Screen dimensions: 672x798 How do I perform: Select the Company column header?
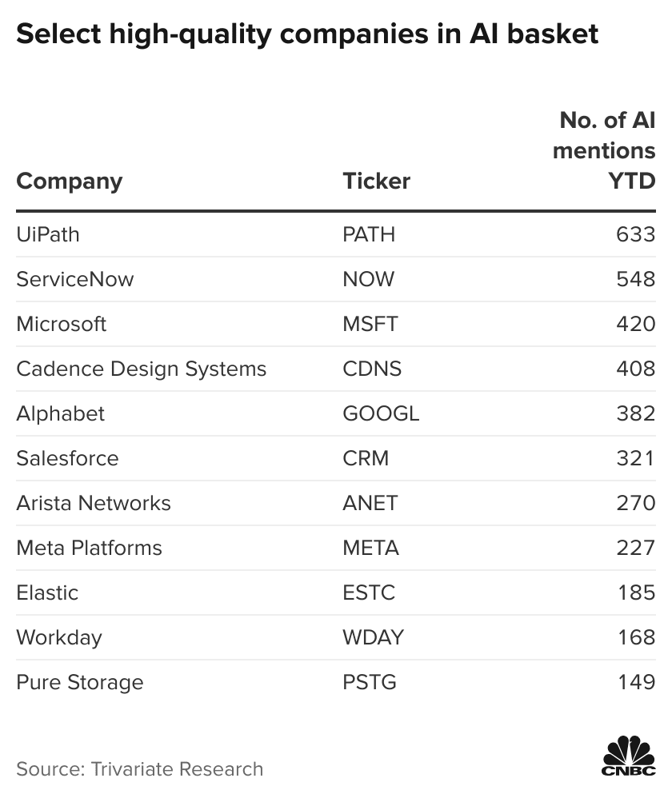[x=70, y=182]
